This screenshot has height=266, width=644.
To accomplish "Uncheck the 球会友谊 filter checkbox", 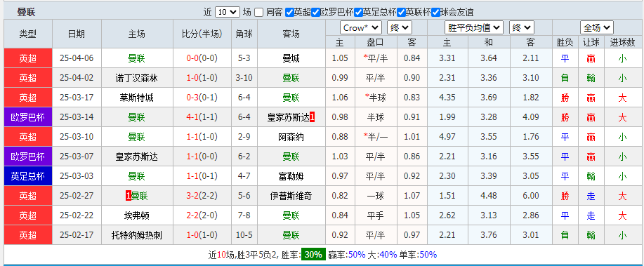I will click(435, 13).
